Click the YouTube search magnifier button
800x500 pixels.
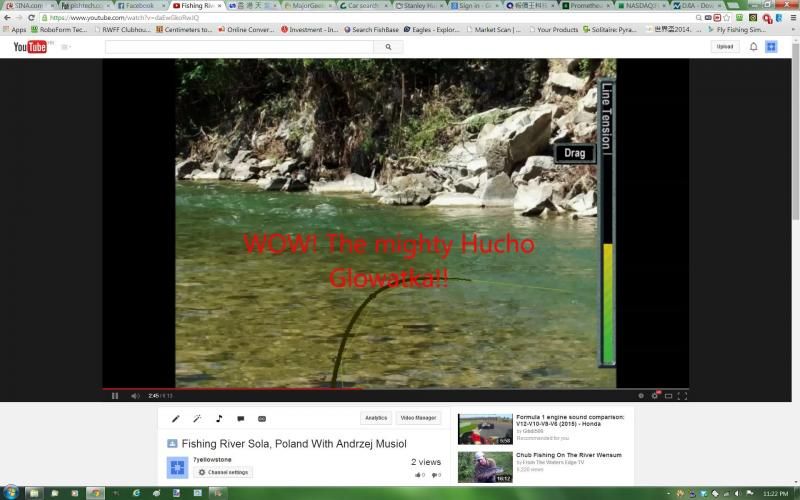(x=388, y=47)
